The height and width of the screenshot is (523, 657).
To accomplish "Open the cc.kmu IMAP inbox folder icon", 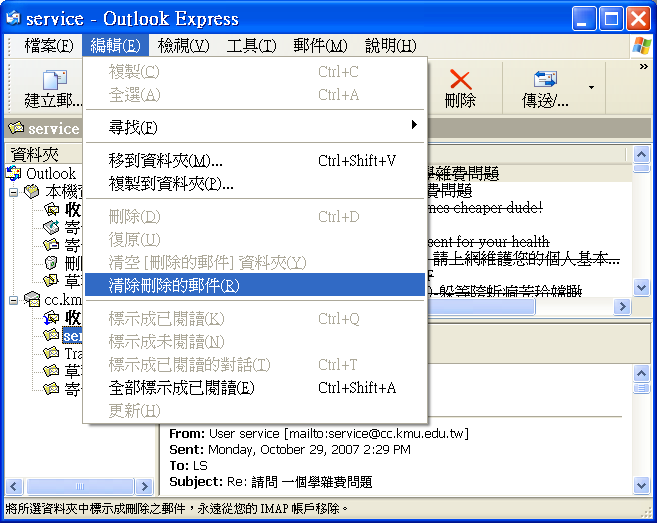I will pyautogui.click(x=51, y=318).
